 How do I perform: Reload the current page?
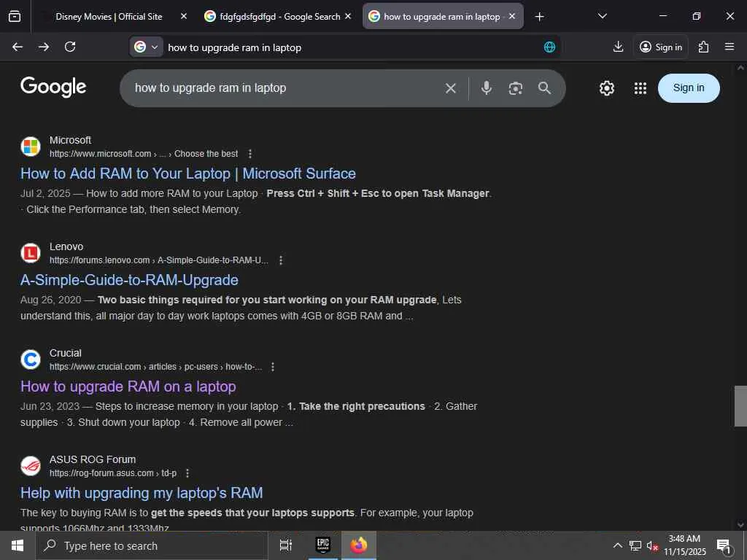click(x=70, y=47)
